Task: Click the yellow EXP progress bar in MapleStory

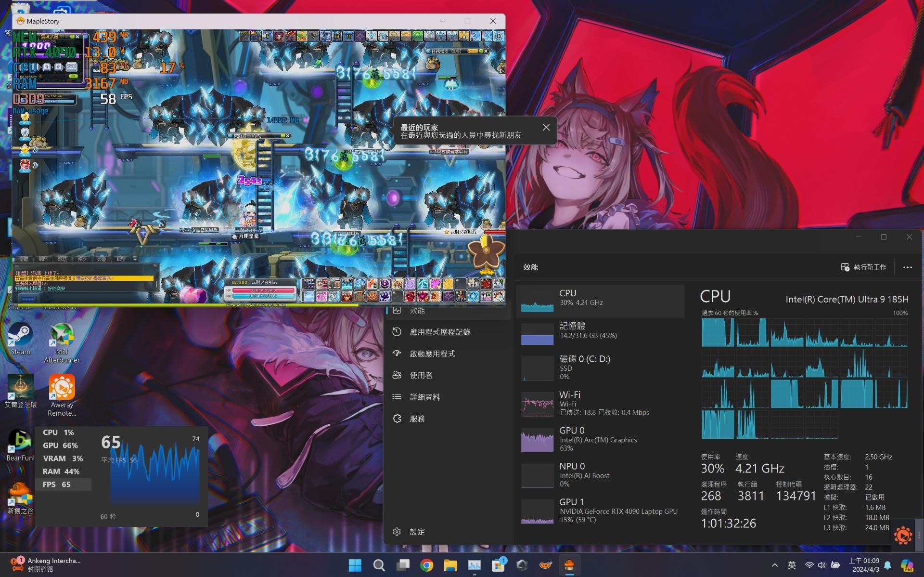Action: pos(192,305)
